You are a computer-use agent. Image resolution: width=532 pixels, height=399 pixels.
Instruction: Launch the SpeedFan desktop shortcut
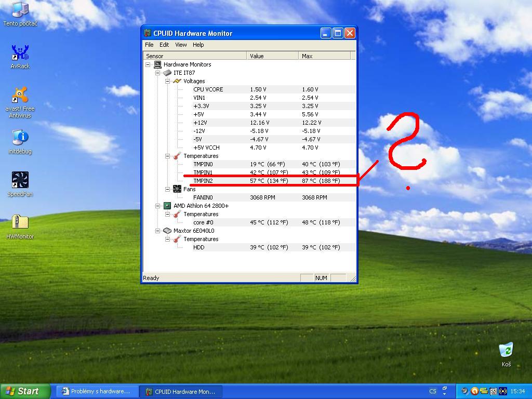(x=20, y=184)
